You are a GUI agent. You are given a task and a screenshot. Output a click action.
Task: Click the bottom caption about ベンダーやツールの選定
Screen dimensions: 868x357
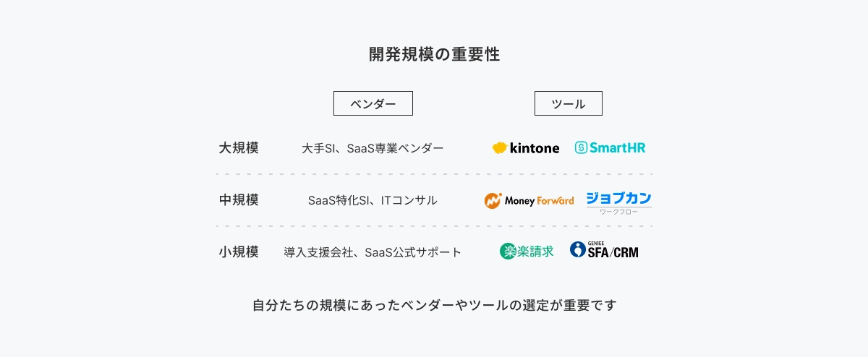pos(434,305)
